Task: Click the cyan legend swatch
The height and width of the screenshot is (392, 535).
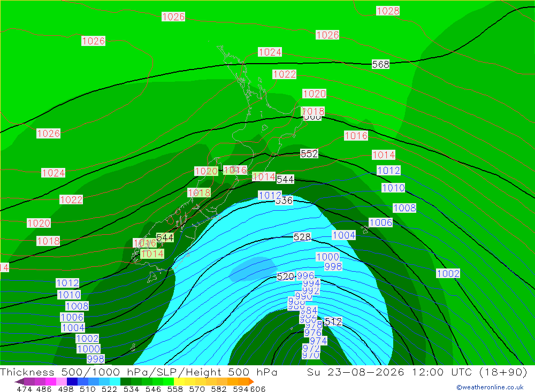Action: coord(115,381)
